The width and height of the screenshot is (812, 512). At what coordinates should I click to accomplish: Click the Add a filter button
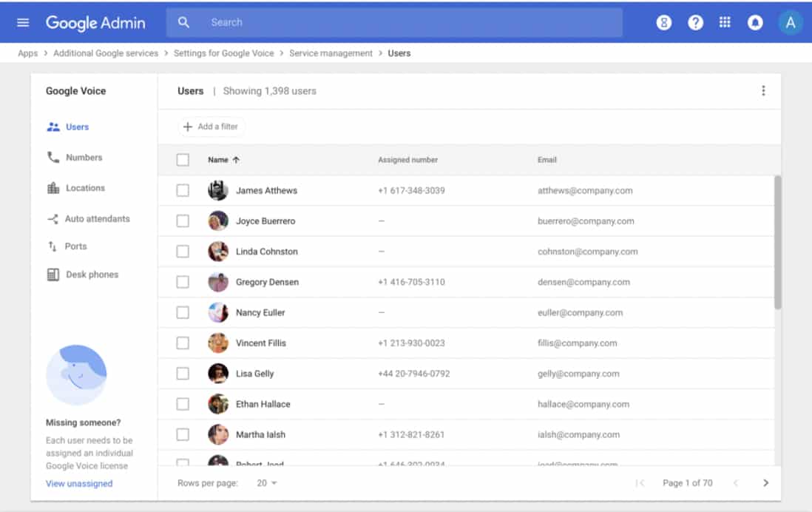[x=212, y=127]
